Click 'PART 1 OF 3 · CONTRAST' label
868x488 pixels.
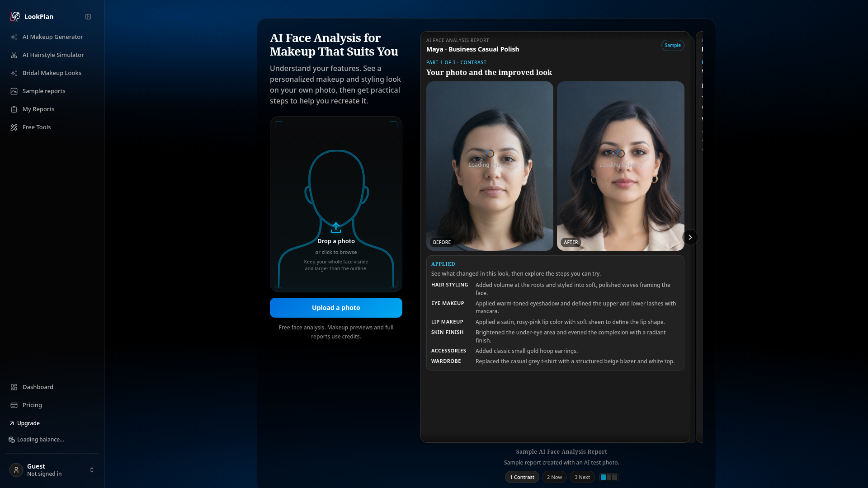(x=456, y=62)
